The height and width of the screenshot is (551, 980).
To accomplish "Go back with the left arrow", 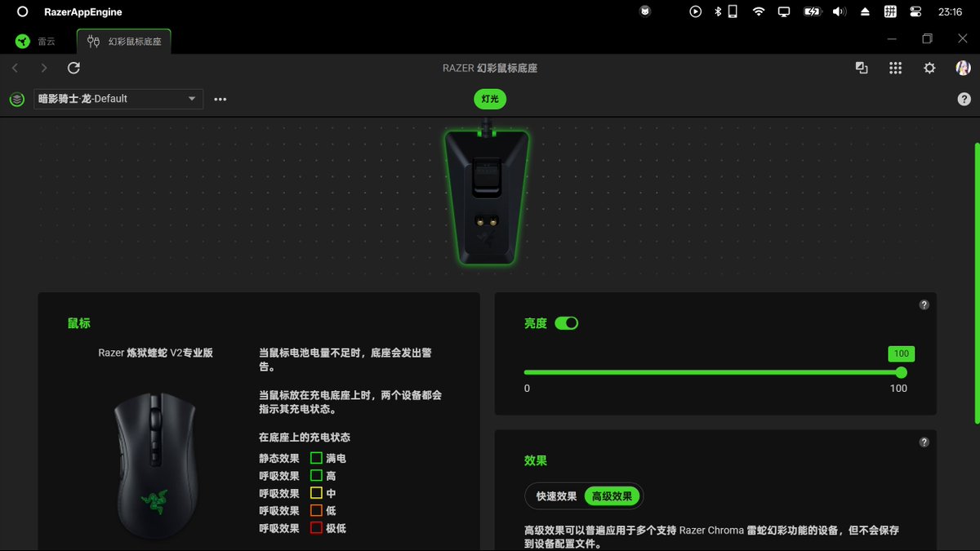I will point(15,69).
